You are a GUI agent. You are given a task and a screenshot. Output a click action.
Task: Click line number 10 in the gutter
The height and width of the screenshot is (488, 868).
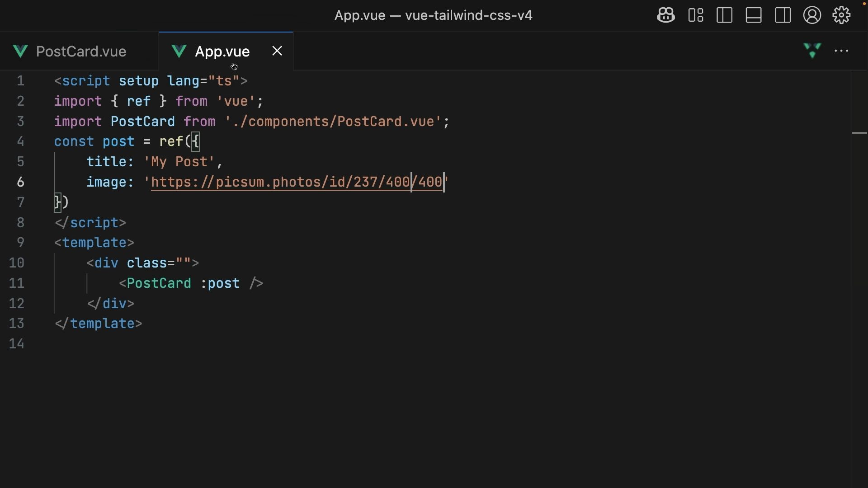point(17,263)
